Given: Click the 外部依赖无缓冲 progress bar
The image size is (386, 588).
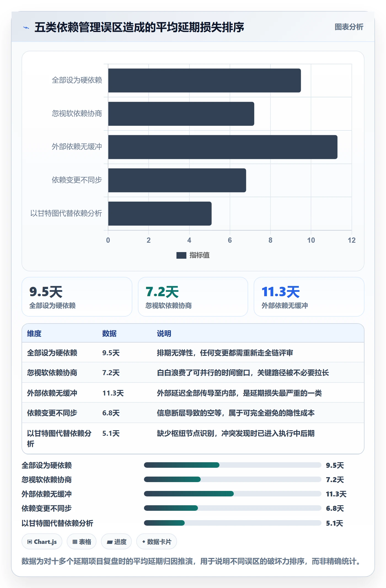Looking at the screenshot, I should pos(233,494).
